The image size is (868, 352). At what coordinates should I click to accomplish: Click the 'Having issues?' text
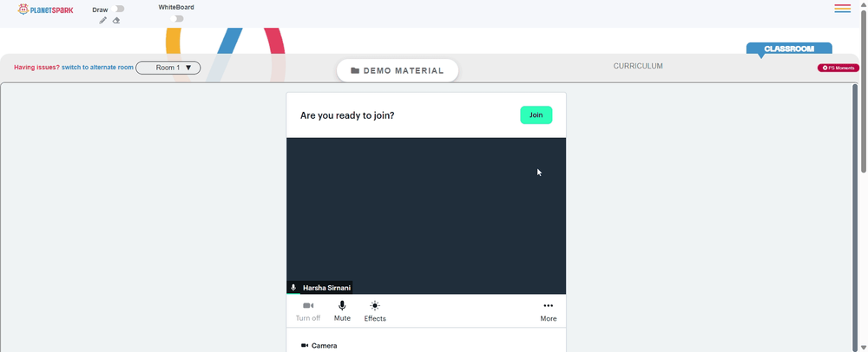click(36, 68)
